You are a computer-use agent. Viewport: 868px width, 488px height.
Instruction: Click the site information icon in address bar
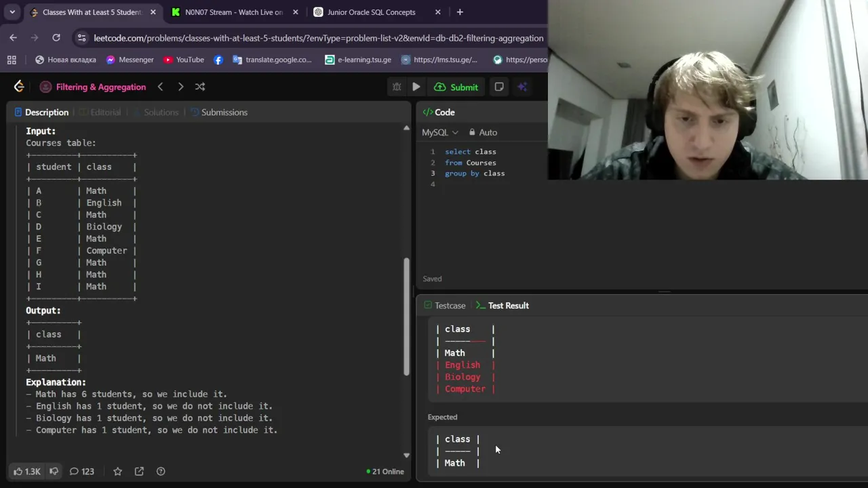point(81,38)
